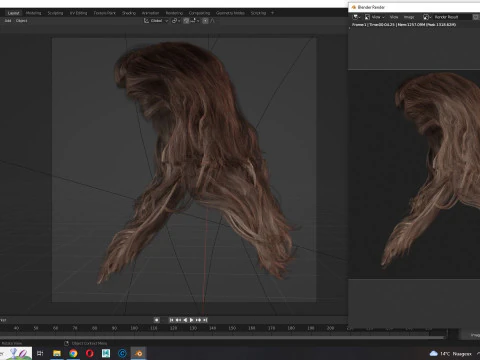Open the Sculpting workspace tab
Image resolution: width=480 pixels, height=360 pixels.
point(55,13)
